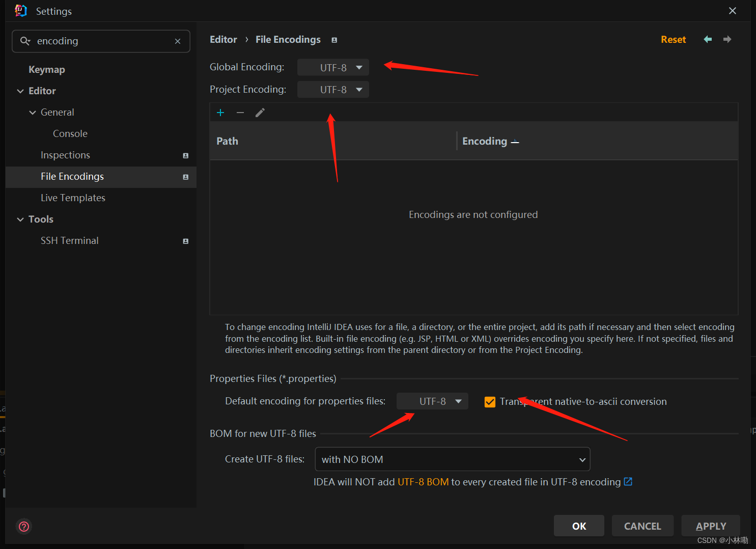This screenshot has width=756, height=549.
Task: Click the search magnifier icon
Action: point(25,41)
